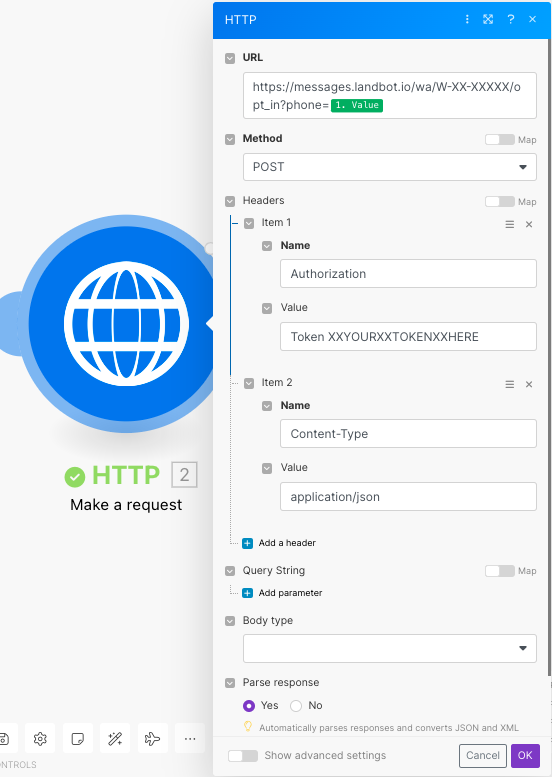Click the scenario settings gear icon
This screenshot has height=777, width=552.
pyautogui.click(x=40, y=739)
